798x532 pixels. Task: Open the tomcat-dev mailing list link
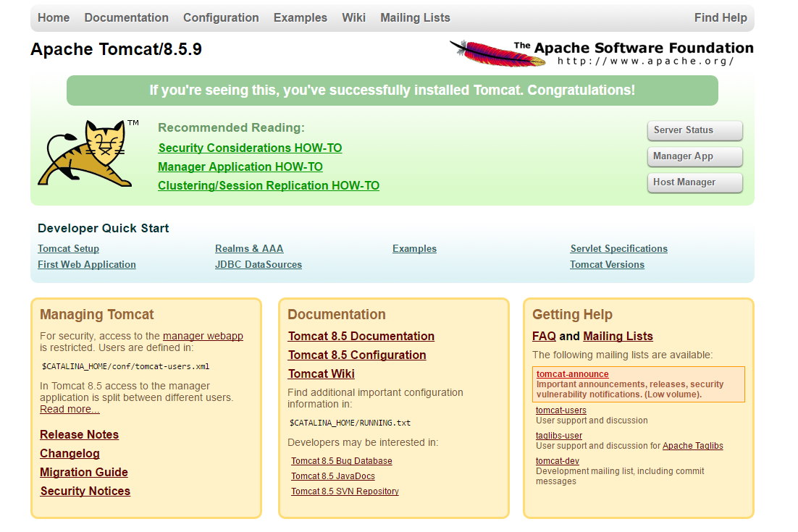coord(558,461)
